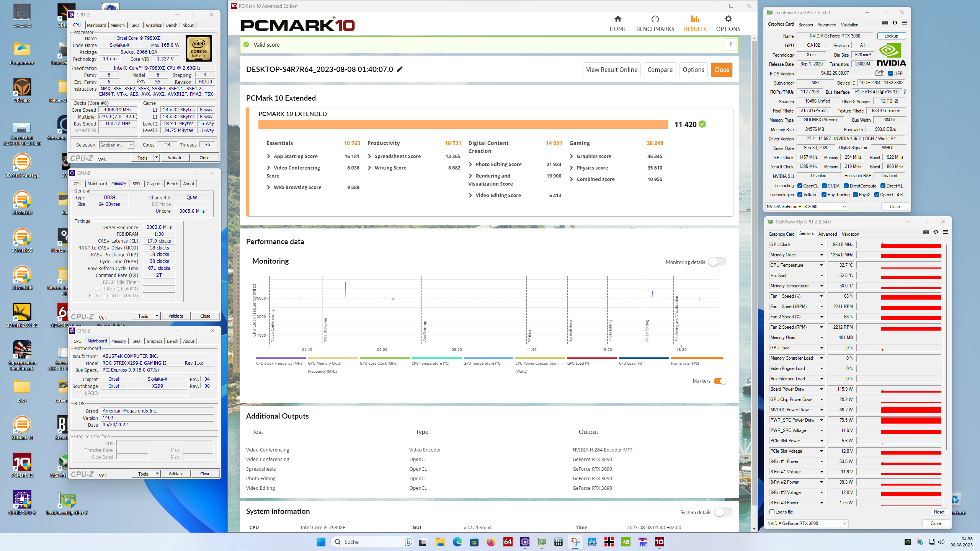Switch to Mainboard tab in top CPU-Z
The height and width of the screenshot is (551, 980).
[96, 25]
